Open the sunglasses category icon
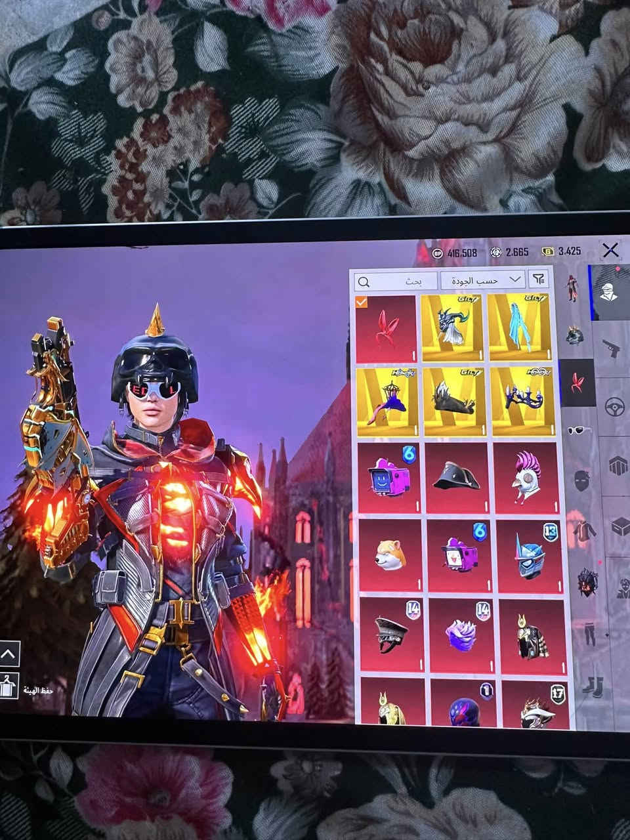The height and width of the screenshot is (840, 630). 579,430
